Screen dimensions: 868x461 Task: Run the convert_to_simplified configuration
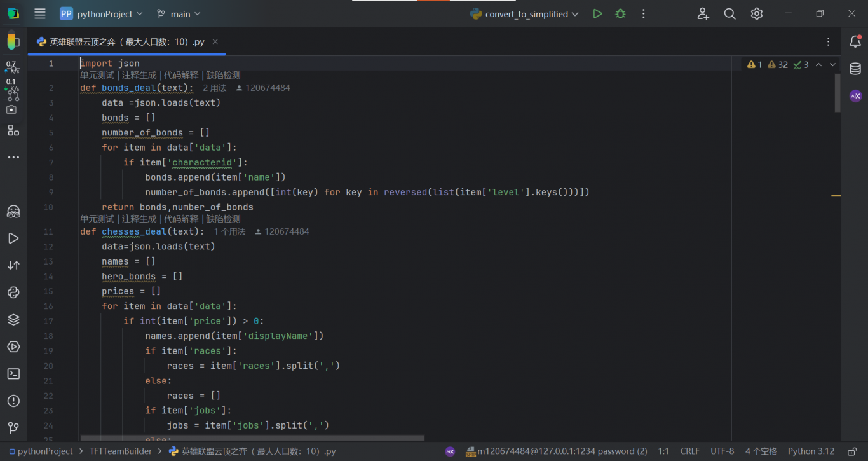[x=597, y=13]
